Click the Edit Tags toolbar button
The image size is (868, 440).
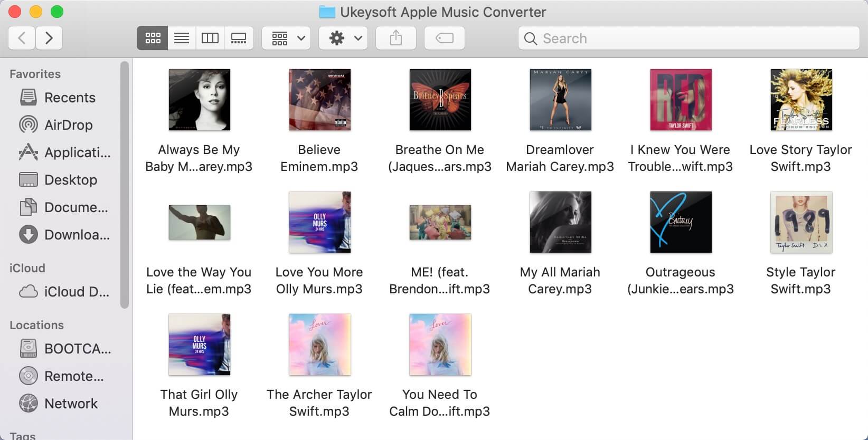[x=445, y=38]
